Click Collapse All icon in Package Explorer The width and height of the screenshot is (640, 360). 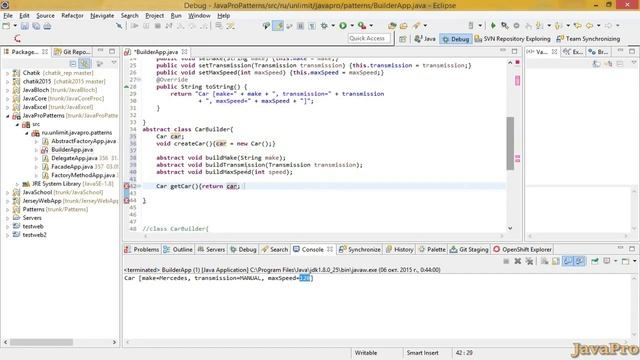pos(73,63)
